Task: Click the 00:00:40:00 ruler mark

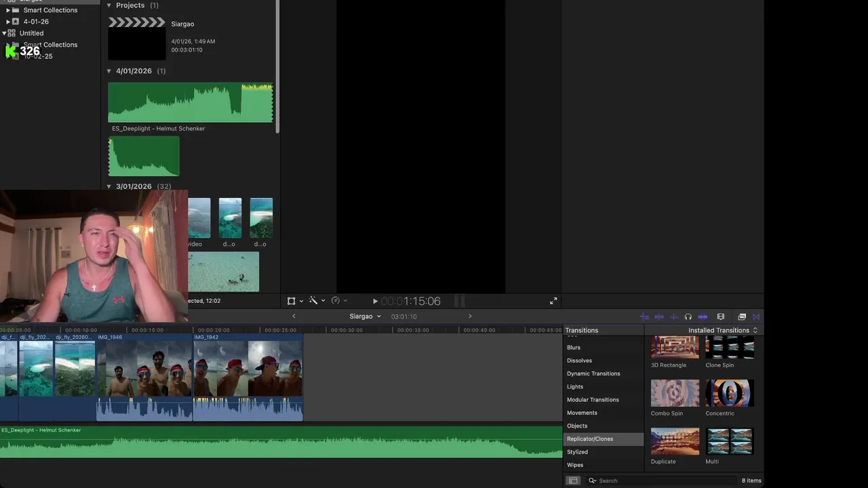Action: point(479,330)
